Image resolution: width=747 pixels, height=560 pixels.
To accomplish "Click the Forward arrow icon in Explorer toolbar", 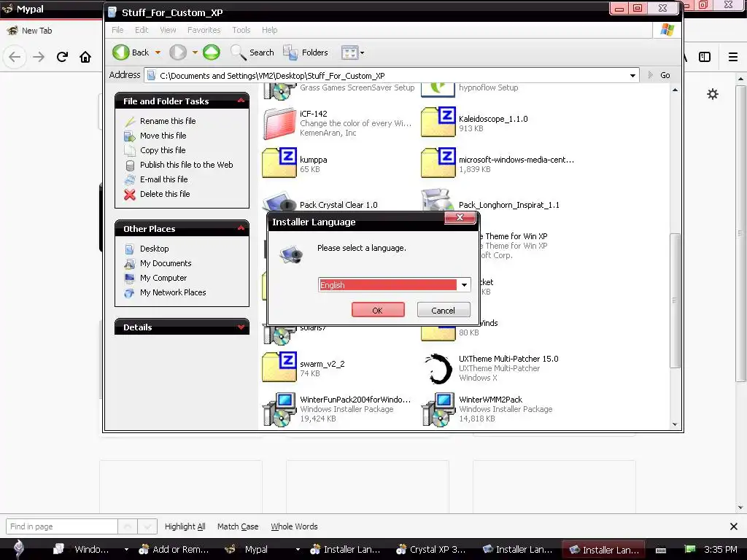I will (x=178, y=52).
